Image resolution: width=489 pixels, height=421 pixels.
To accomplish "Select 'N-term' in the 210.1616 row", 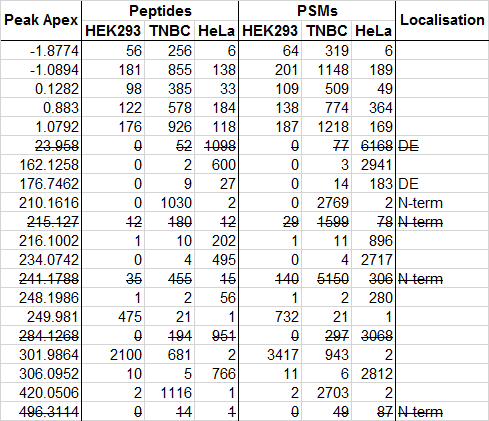I will click(442, 203).
